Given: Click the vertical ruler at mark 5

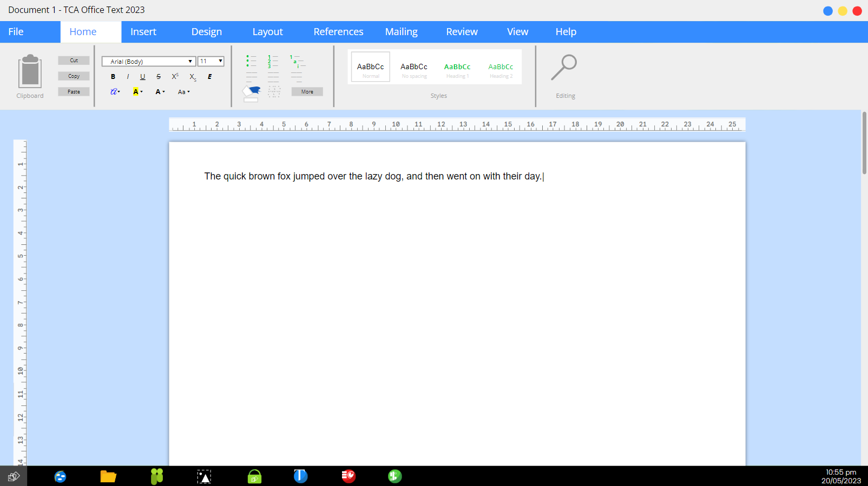Looking at the screenshot, I should click(21, 256).
